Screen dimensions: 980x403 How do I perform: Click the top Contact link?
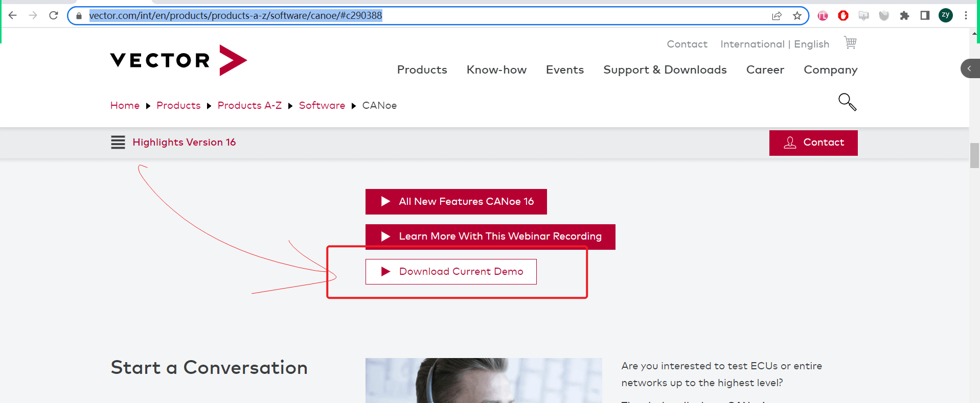point(687,44)
